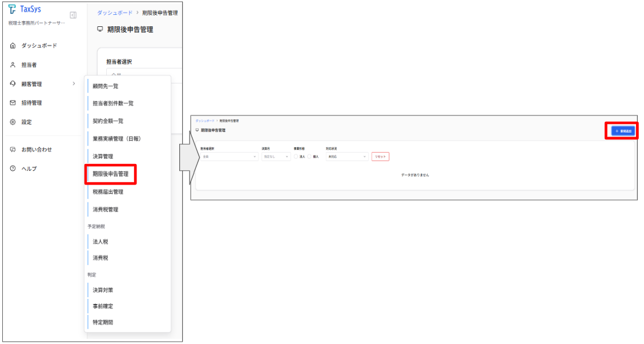644x344 pixels.
Task: Open the 対応状況 dropdown showing 未対応
Action: (x=347, y=157)
